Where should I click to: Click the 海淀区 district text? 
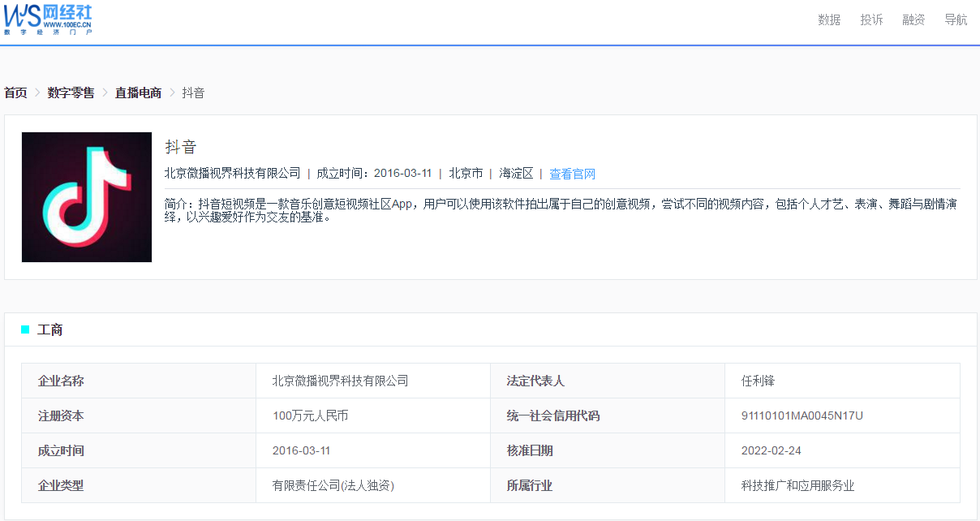click(517, 173)
